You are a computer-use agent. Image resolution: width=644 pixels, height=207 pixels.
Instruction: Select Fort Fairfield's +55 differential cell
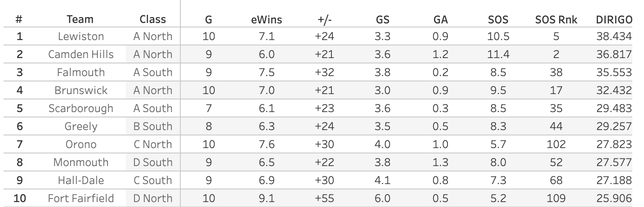pyautogui.click(x=324, y=198)
